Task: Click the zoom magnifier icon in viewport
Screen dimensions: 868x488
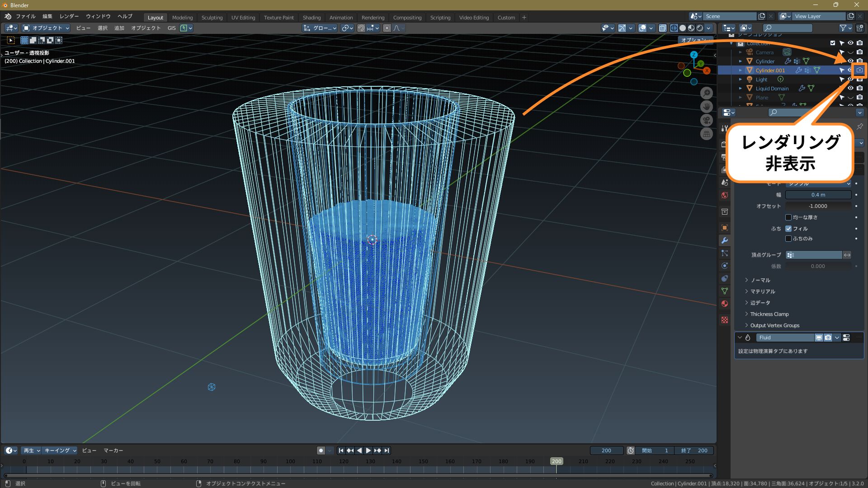Action: tap(707, 93)
